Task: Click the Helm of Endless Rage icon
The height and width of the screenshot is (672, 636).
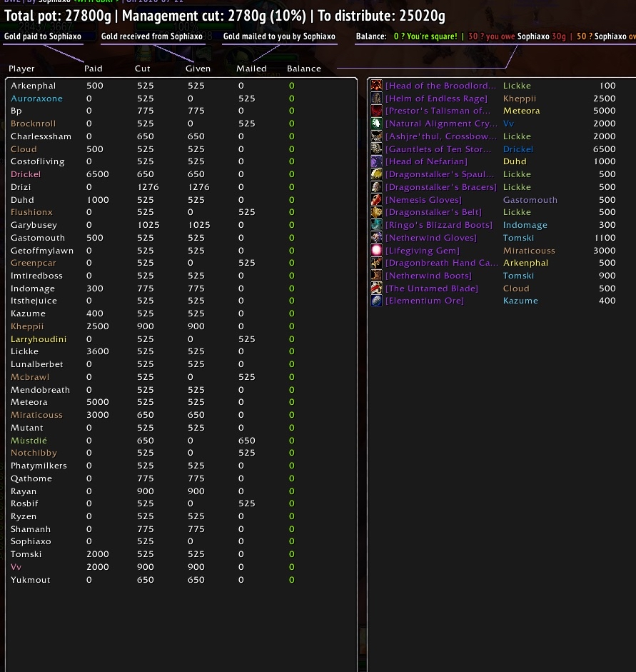Action: tap(376, 98)
